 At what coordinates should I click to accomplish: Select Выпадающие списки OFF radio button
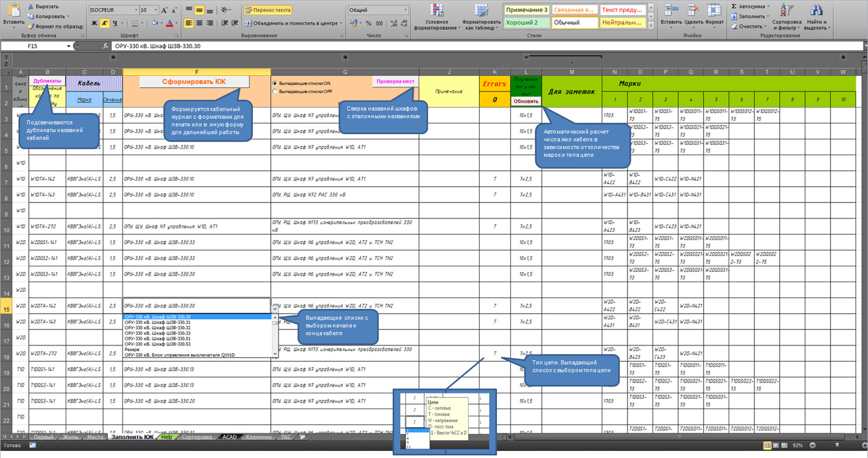275,91
